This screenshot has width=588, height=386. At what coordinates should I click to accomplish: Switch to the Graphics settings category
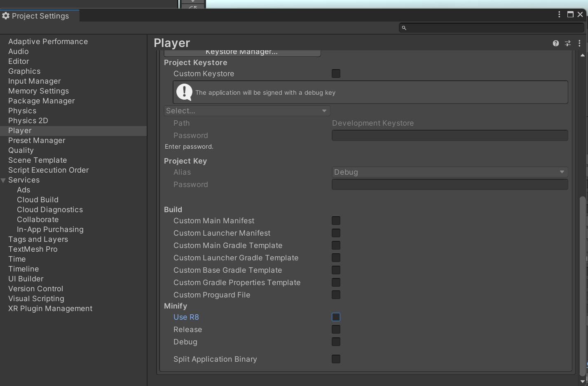tap(24, 71)
